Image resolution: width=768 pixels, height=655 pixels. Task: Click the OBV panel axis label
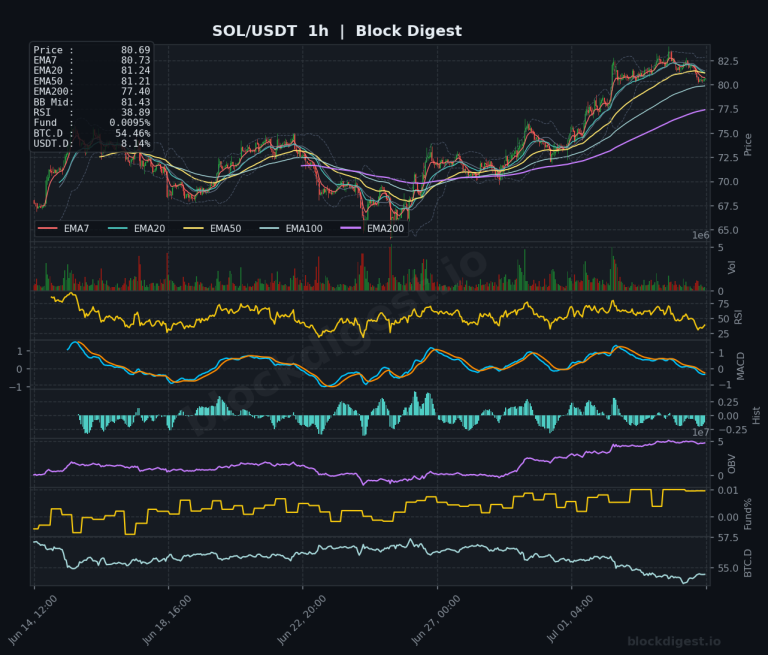[731, 464]
